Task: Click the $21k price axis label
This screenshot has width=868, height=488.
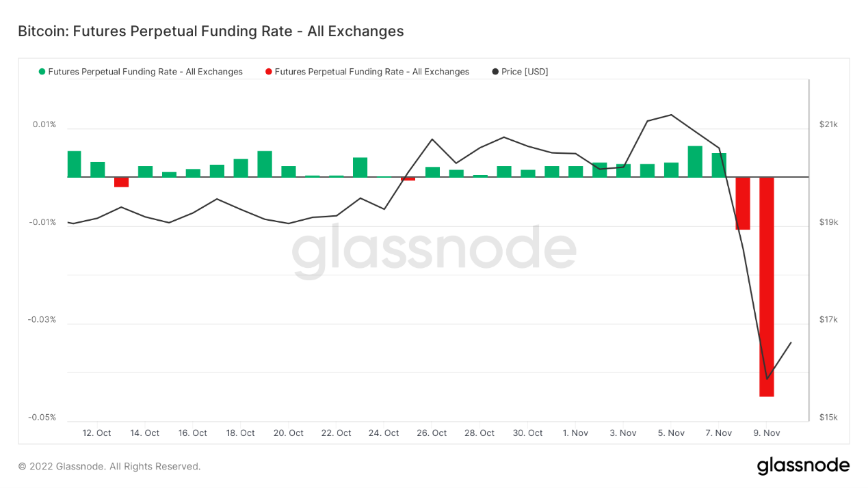Action: point(828,124)
